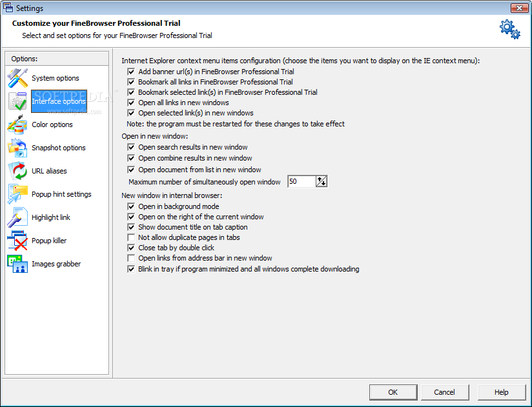The height and width of the screenshot is (407, 532).
Task: Open Help for settings
Action: pyautogui.click(x=502, y=392)
